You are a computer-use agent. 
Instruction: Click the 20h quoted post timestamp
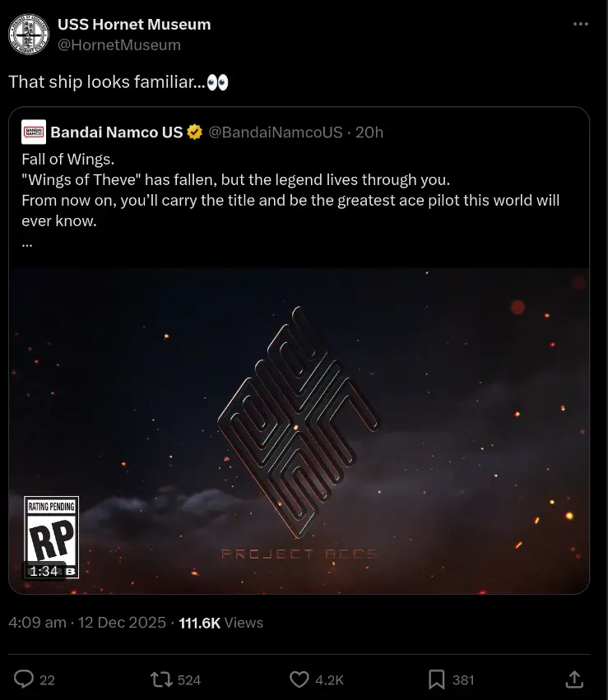pos(369,132)
